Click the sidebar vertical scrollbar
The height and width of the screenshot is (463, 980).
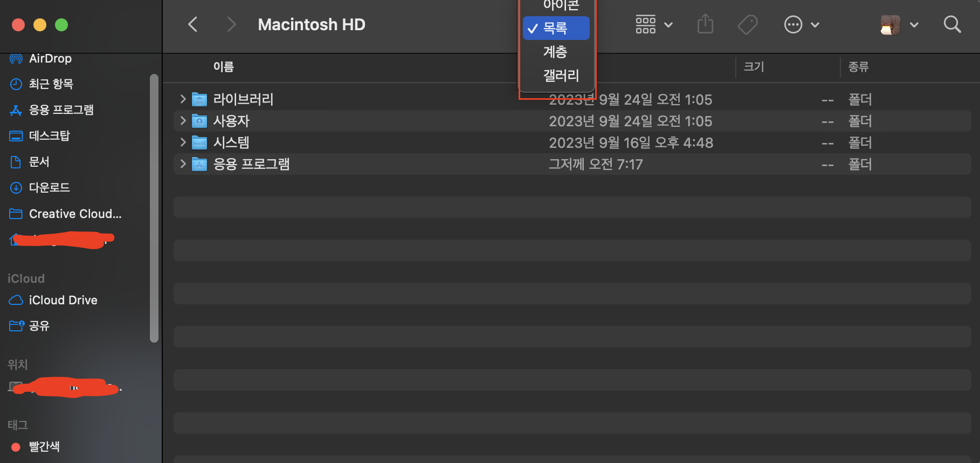(154, 208)
